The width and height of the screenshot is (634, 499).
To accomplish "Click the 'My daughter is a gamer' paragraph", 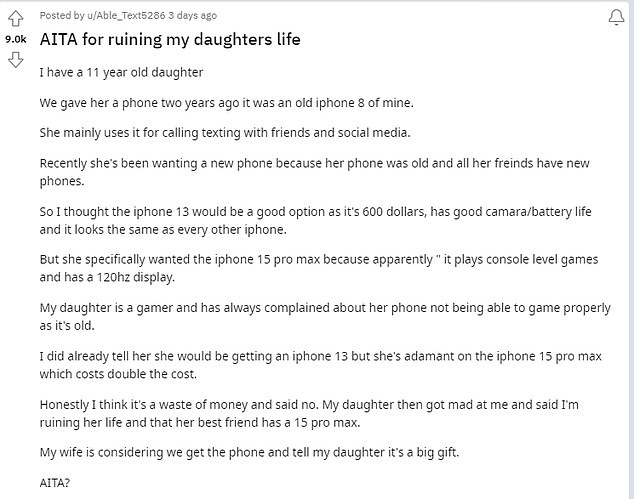I will [x=325, y=316].
